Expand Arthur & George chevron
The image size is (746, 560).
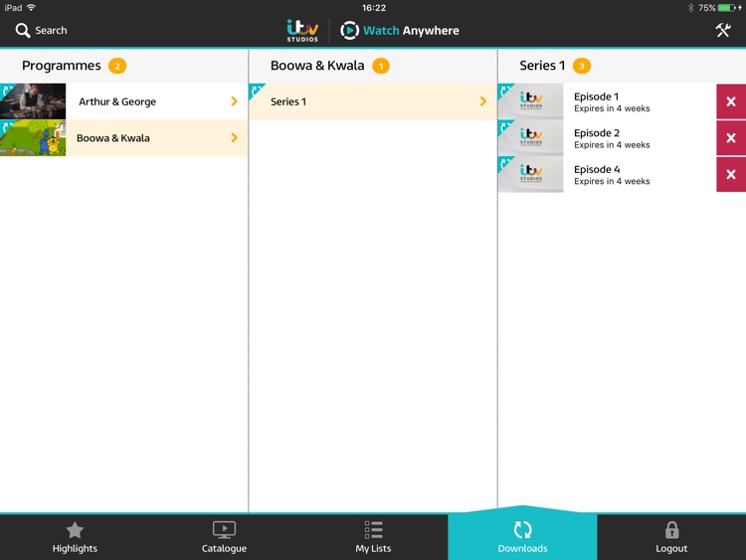pyautogui.click(x=234, y=100)
